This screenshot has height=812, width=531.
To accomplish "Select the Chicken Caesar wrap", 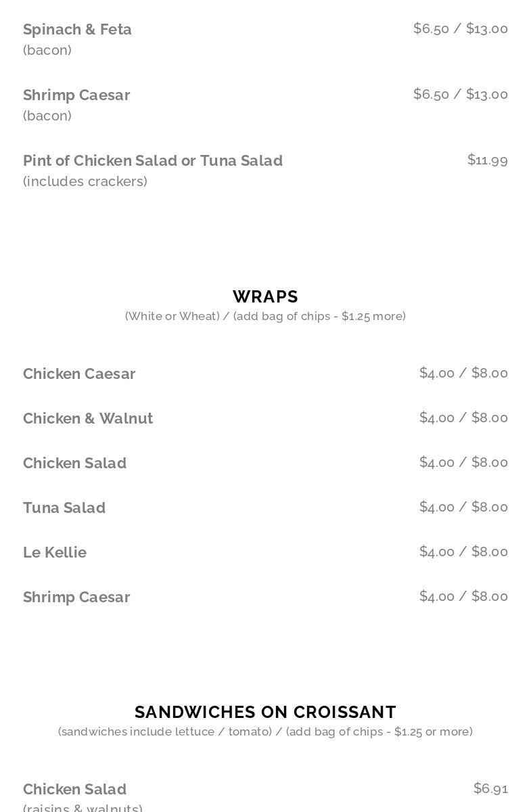I will click(79, 374).
